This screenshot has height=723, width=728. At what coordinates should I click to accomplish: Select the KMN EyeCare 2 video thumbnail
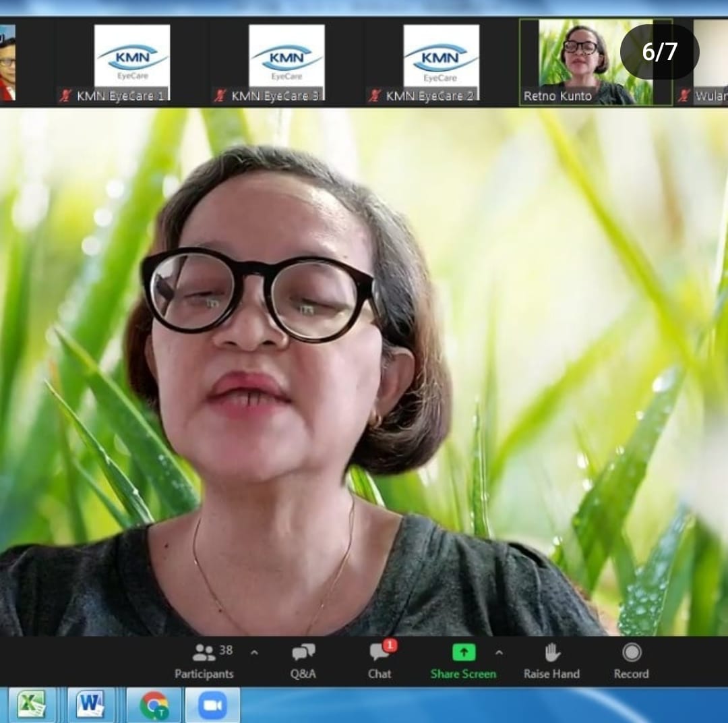[x=441, y=57]
